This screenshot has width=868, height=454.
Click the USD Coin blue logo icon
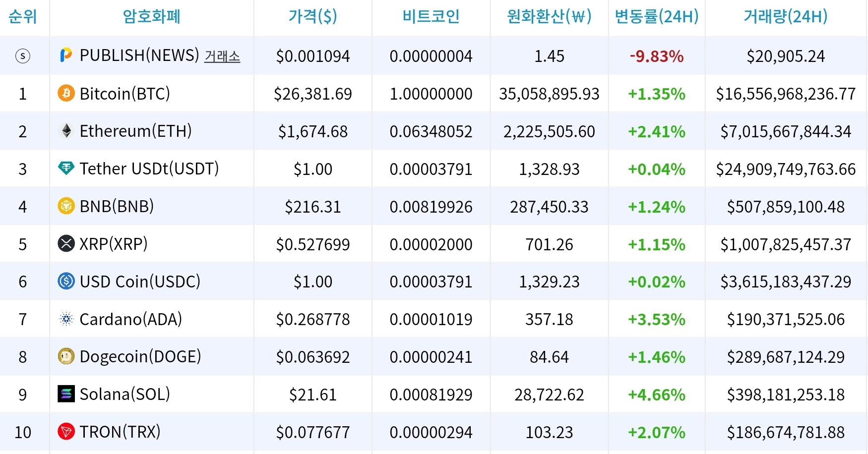coord(66,281)
